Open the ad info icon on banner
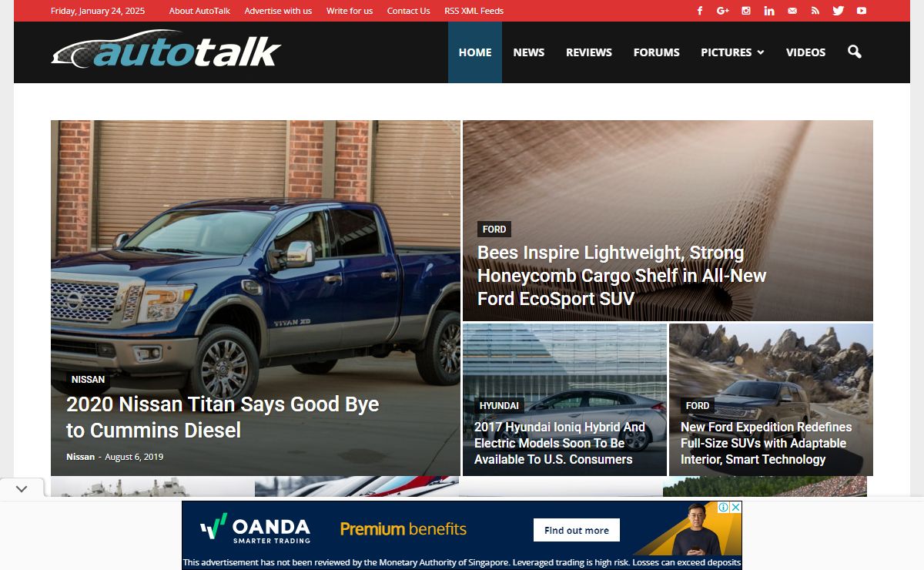 [x=724, y=507]
